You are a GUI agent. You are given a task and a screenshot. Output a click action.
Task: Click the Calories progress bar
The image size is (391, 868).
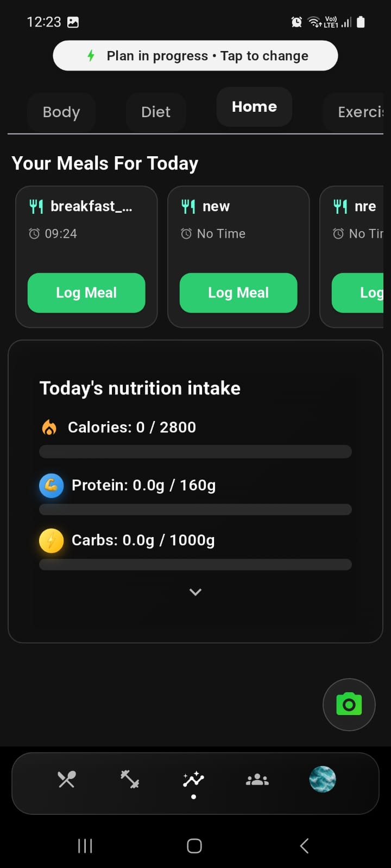pos(195,451)
